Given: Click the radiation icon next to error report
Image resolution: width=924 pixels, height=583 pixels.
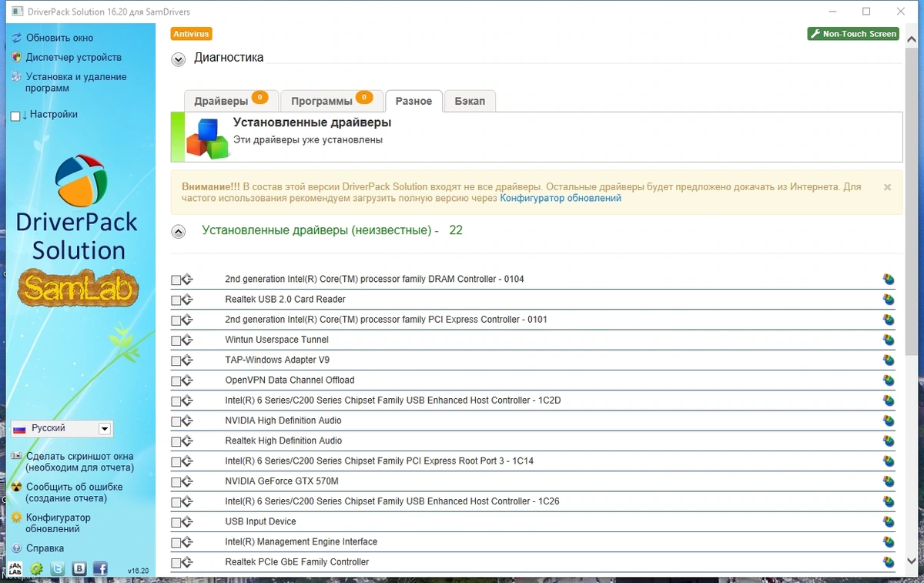Looking at the screenshot, I should [x=16, y=488].
